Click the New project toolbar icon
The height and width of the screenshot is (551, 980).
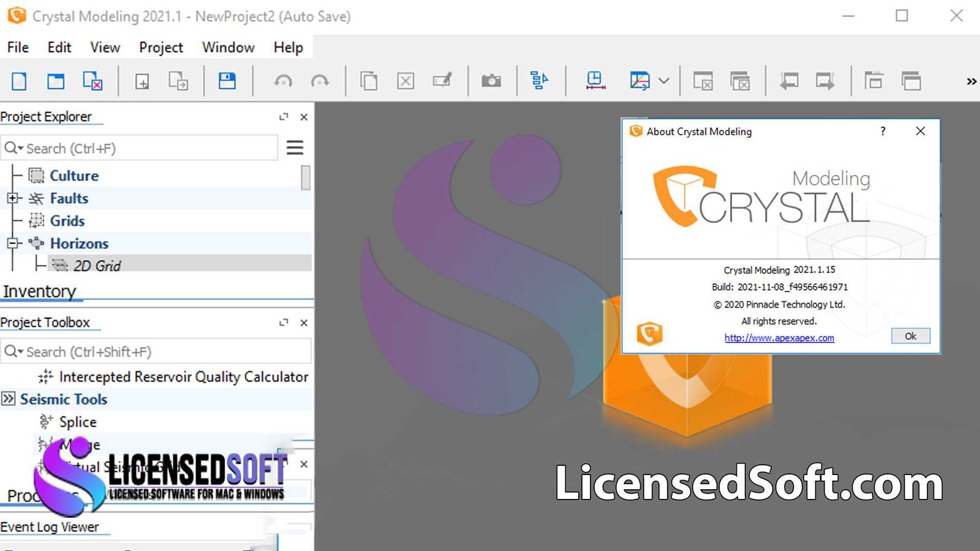point(19,81)
